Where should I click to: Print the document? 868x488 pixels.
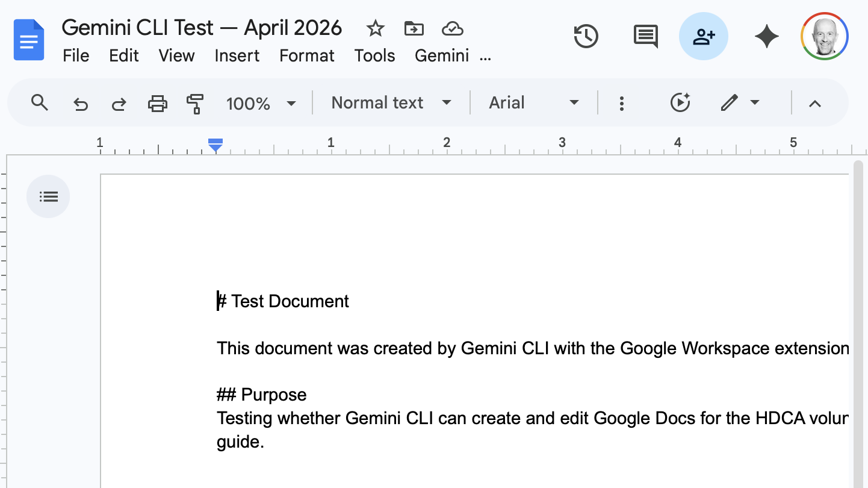tap(157, 103)
